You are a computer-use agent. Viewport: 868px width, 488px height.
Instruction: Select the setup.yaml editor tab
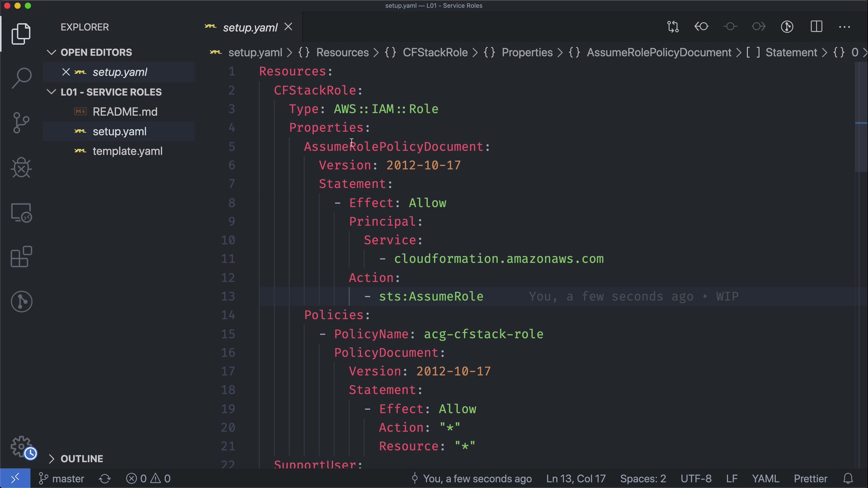250,28
